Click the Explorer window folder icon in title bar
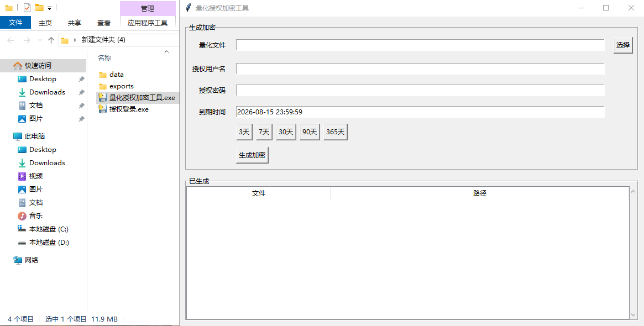644x326 pixels. (9, 7)
